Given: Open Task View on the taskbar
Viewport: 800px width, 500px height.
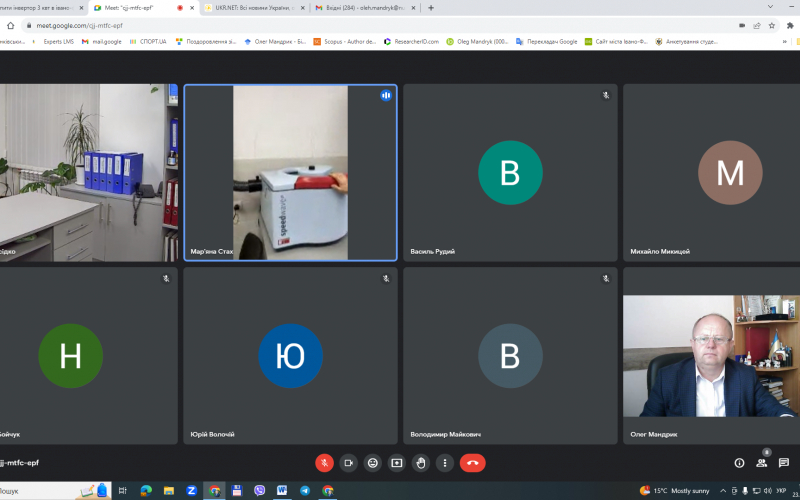Looking at the screenshot, I should click(x=122, y=491).
